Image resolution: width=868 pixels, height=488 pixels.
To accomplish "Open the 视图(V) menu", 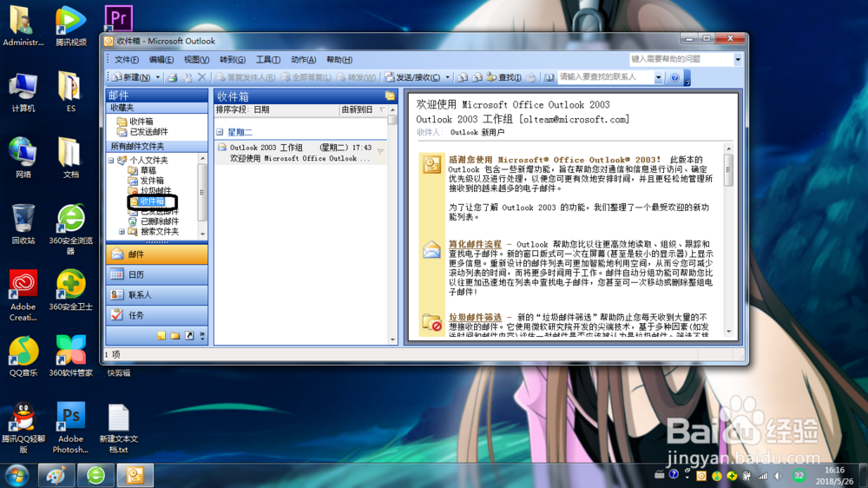I will point(196,60).
